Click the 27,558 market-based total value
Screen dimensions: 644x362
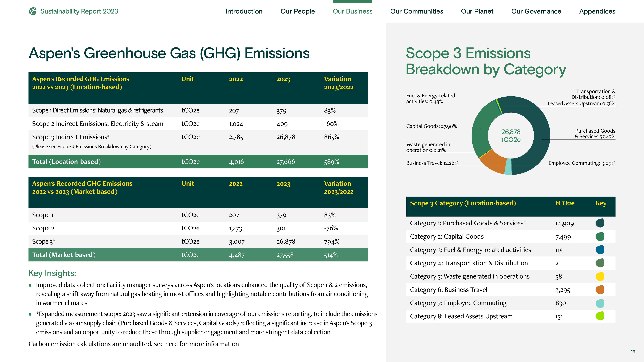tap(285, 255)
